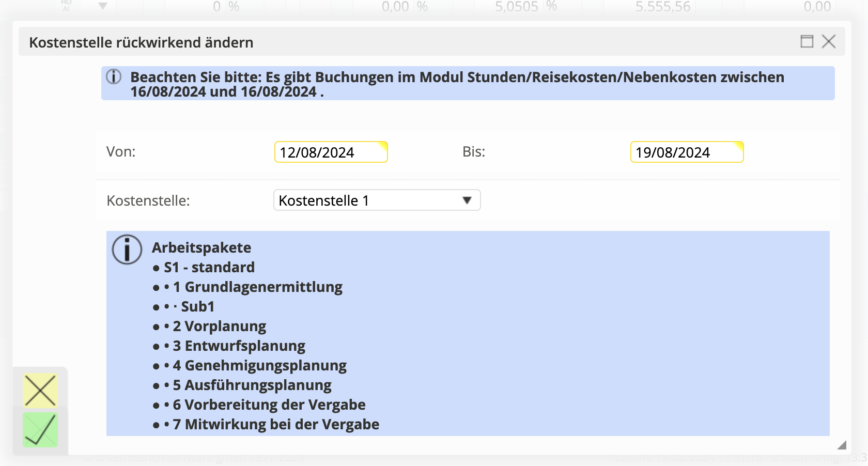Pick the 5 Ausführungsplanung entry
The image size is (868, 466).
[252, 385]
